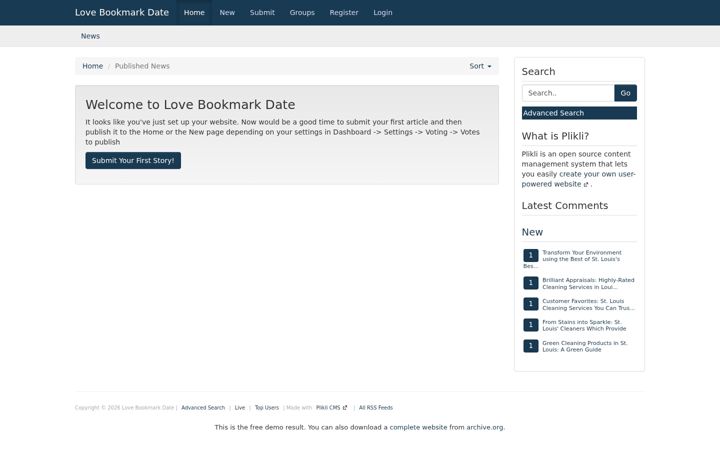This screenshot has width=720, height=450.
Task: Open the New heading in the sidebar
Action: [x=532, y=232]
